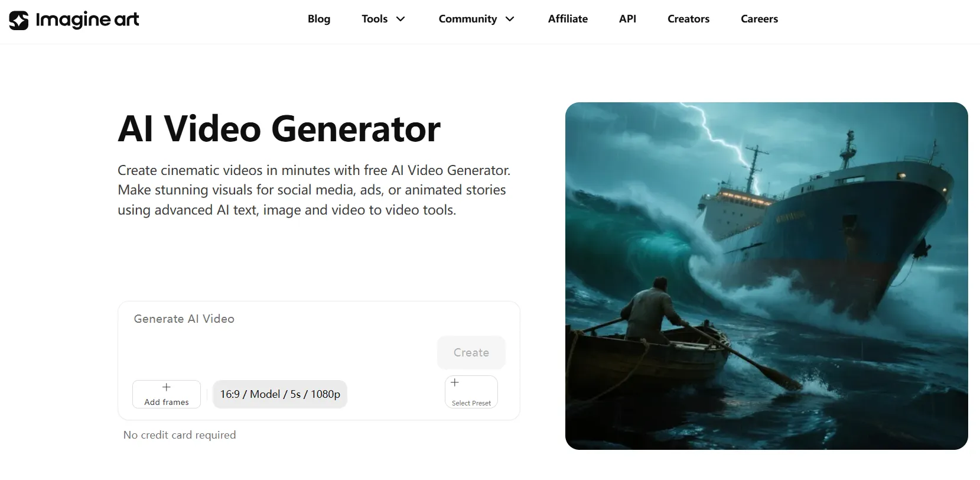Click the Select Preset button
Screen dimensions: 980x480
click(x=471, y=392)
